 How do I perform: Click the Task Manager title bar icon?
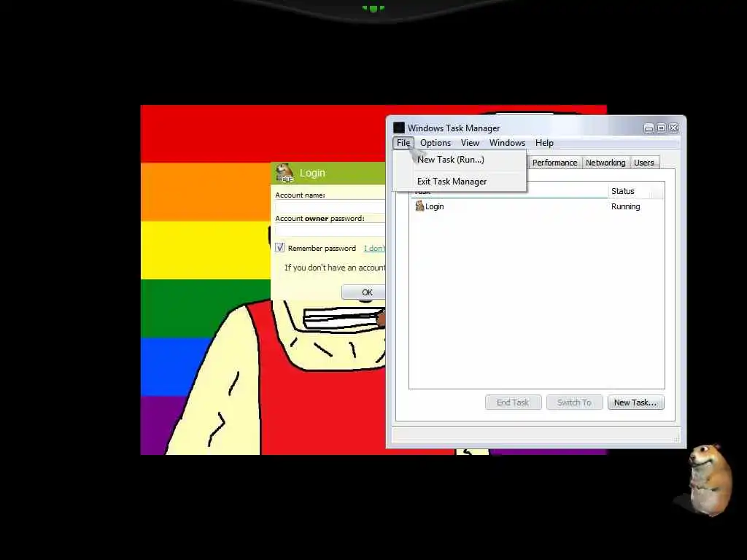click(399, 128)
